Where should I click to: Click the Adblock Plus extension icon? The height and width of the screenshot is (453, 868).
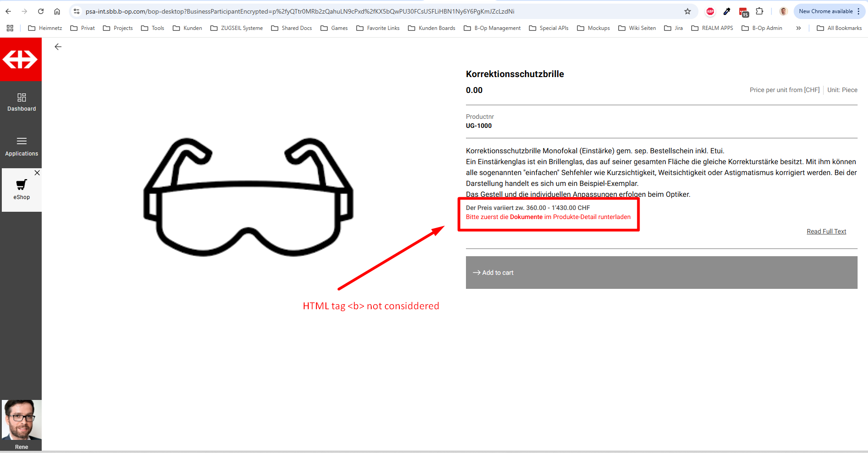click(x=710, y=11)
